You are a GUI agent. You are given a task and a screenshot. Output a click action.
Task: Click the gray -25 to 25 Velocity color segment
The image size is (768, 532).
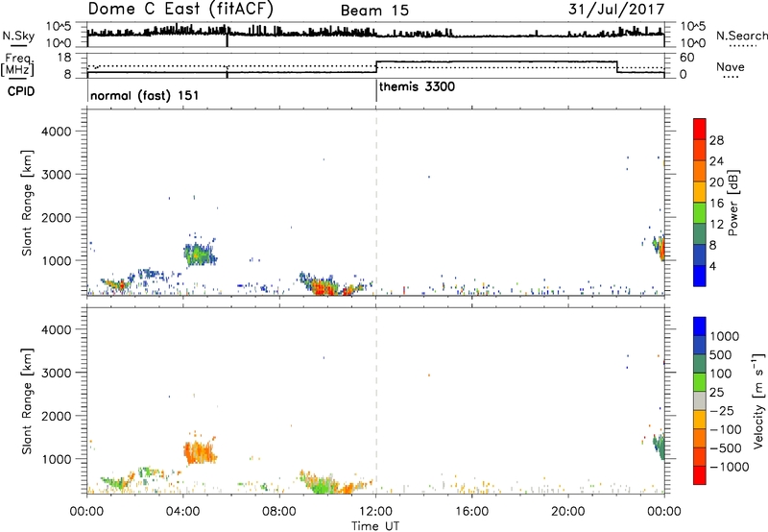(x=700, y=400)
